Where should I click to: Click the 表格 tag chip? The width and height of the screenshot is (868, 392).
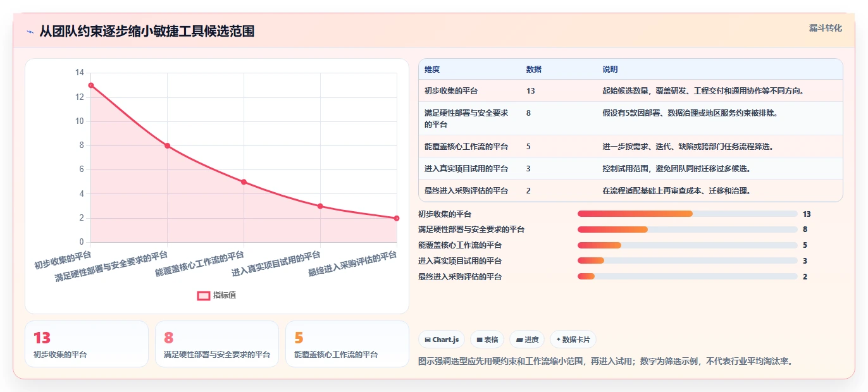pos(487,340)
